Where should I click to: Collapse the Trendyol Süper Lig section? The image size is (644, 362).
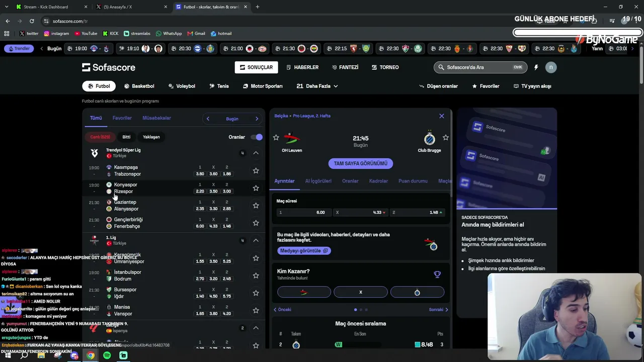tap(256, 153)
